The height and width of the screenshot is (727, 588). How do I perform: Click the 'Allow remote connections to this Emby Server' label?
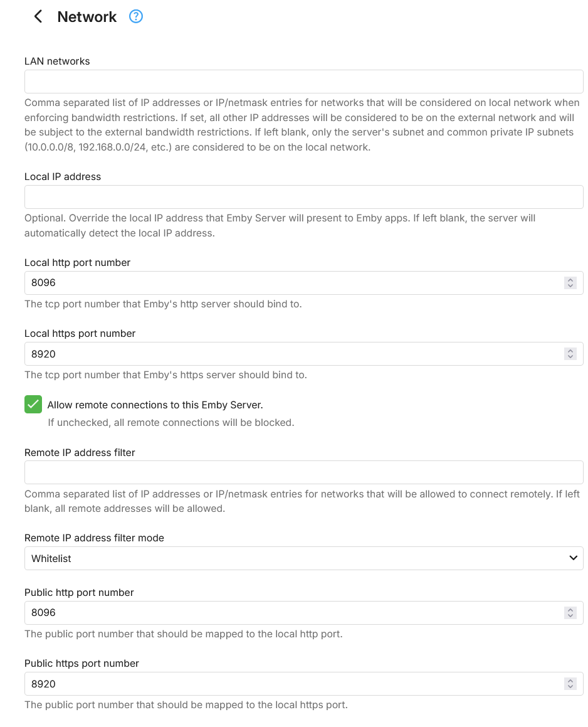click(155, 405)
